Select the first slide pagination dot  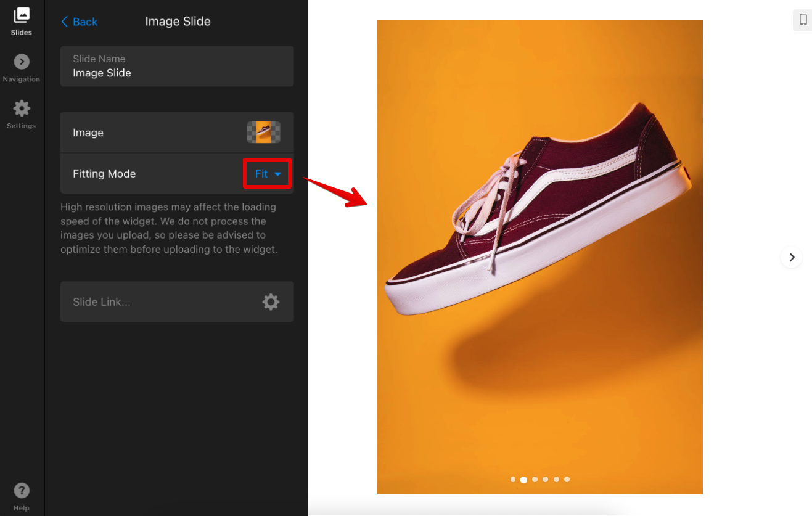[513, 479]
